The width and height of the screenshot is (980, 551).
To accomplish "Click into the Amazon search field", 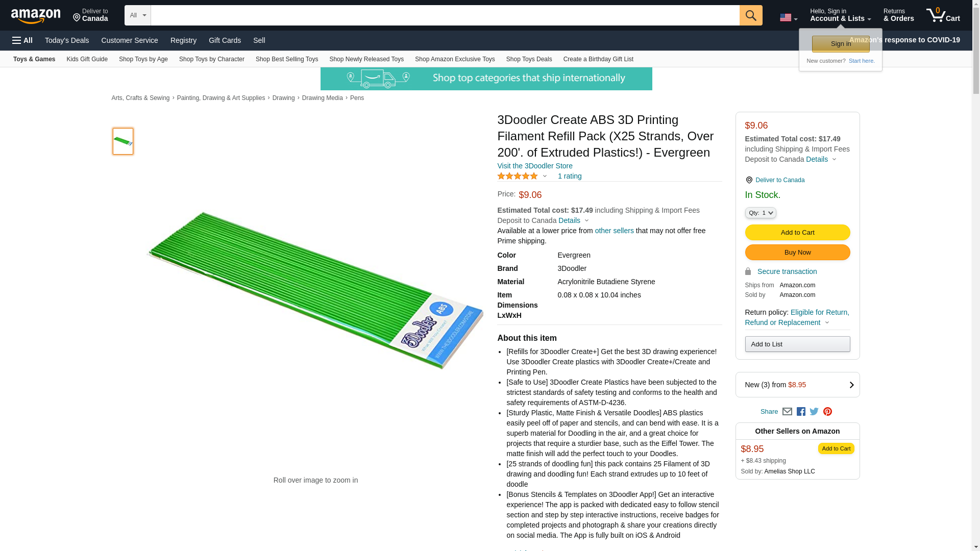I will 444,15.
